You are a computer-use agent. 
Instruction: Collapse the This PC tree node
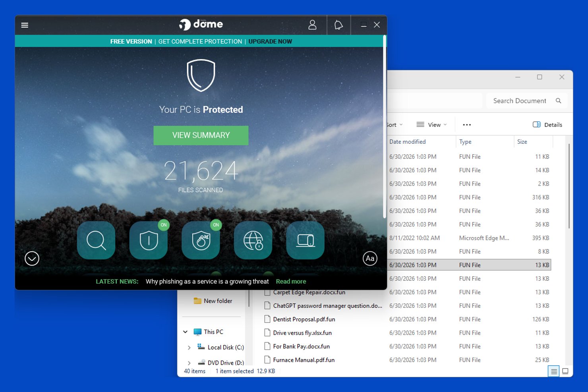click(185, 332)
